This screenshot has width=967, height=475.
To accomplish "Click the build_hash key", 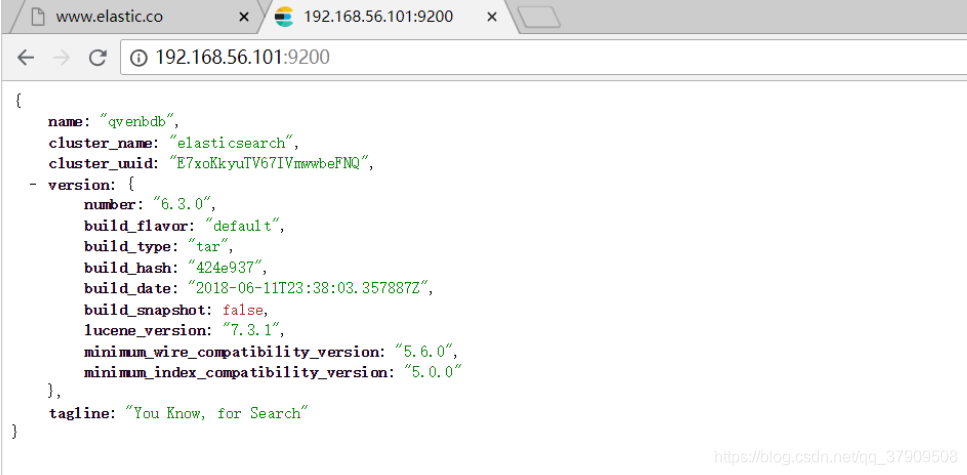I will 131,268.
